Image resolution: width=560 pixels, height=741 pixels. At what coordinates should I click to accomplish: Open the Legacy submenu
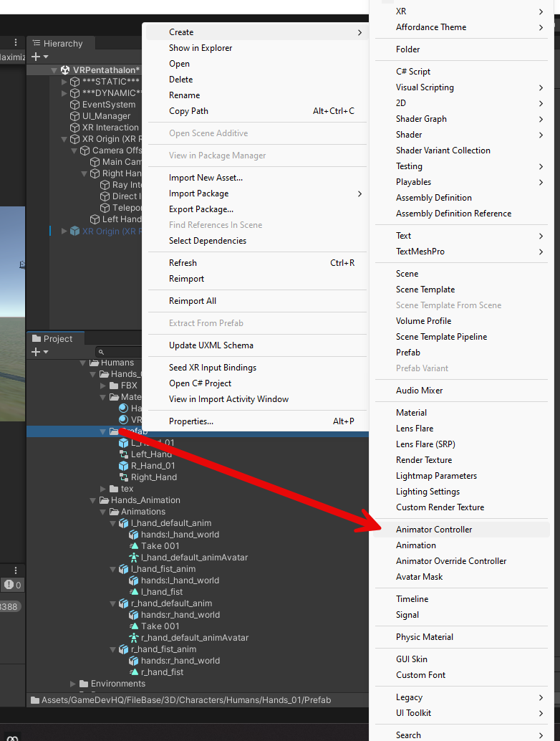[x=462, y=697]
